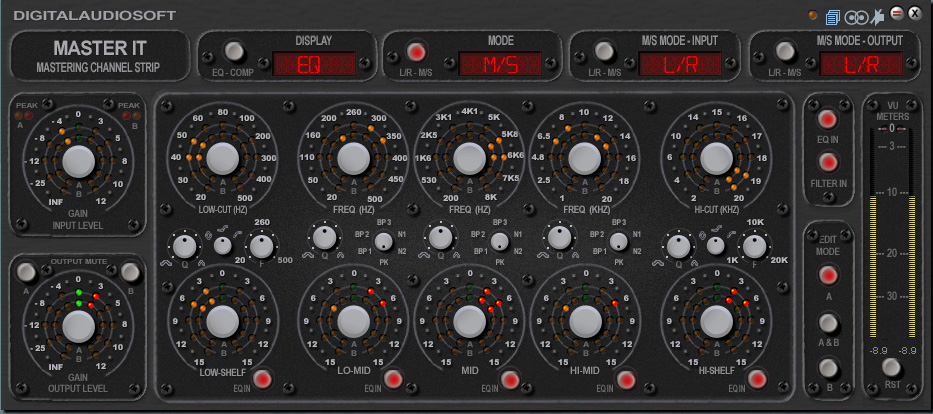Image resolution: width=933 pixels, height=414 pixels.
Task: Click the hi-shelf filter shape selector knob
Action: pos(716,245)
